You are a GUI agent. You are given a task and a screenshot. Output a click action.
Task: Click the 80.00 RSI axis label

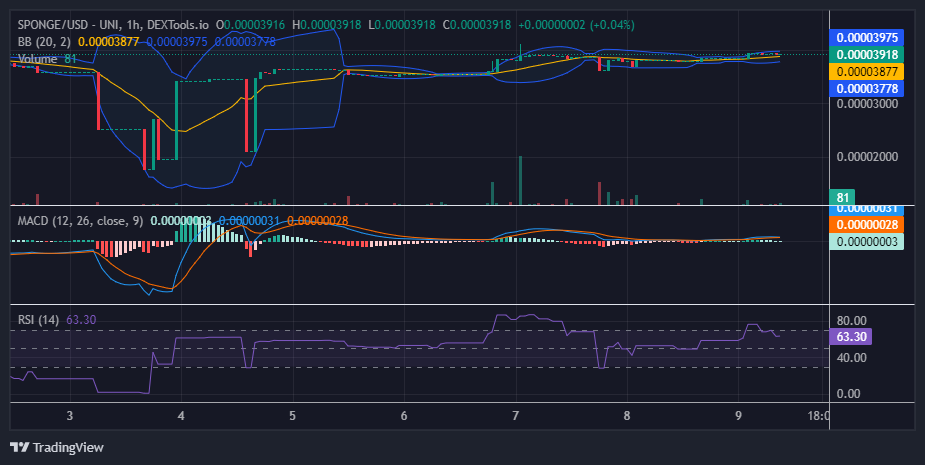(851, 321)
